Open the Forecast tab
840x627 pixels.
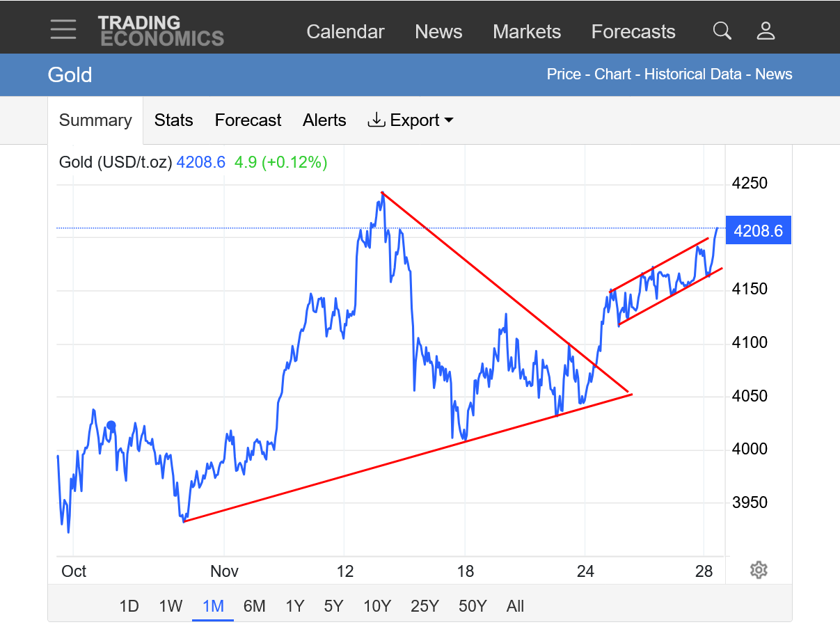tap(248, 120)
